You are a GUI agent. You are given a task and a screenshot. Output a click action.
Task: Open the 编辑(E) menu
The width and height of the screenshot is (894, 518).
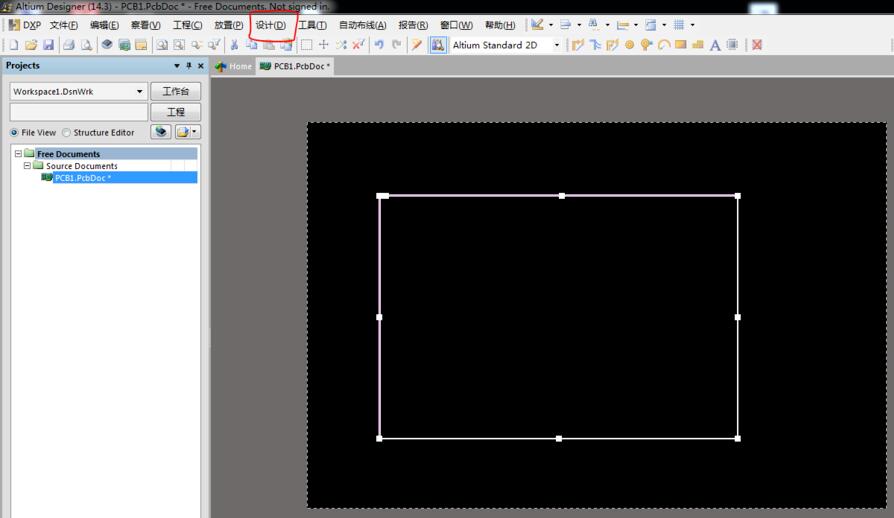(x=104, y=25)
